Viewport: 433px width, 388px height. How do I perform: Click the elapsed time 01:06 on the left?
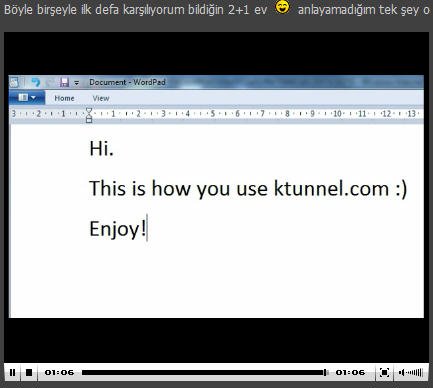[x=59, y=372]
